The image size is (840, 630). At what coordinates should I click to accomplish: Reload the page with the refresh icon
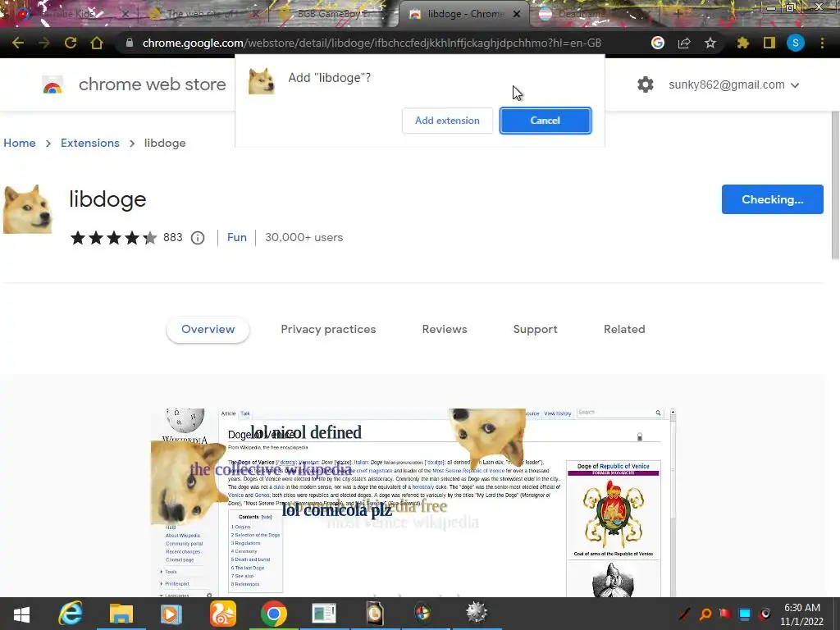[x=71, y=43]
